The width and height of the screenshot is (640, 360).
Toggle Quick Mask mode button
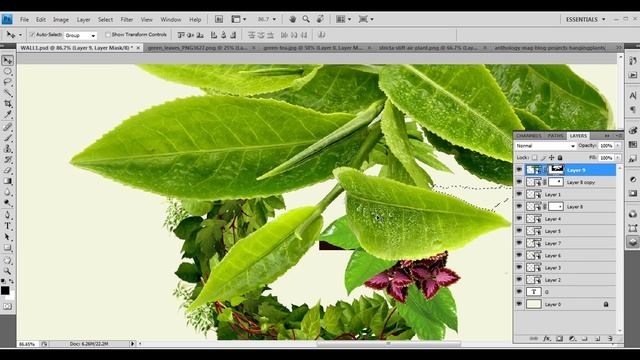tap(8, 306)
